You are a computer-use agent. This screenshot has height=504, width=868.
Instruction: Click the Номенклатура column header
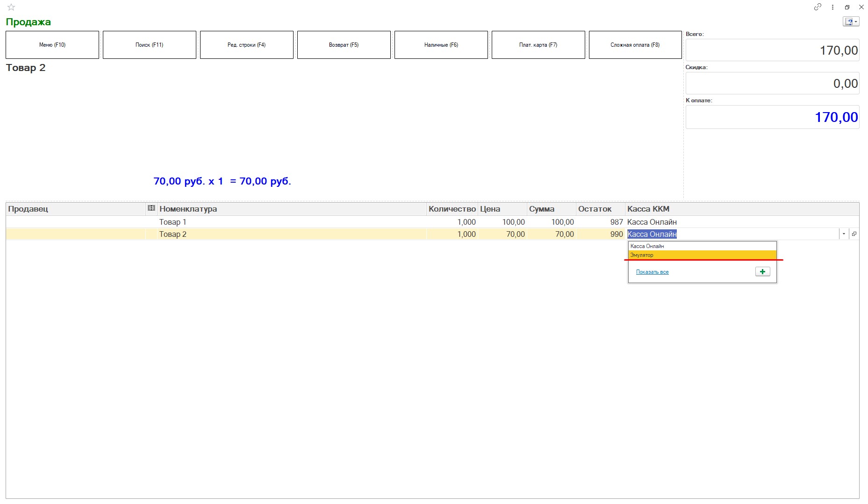point(292,209)
